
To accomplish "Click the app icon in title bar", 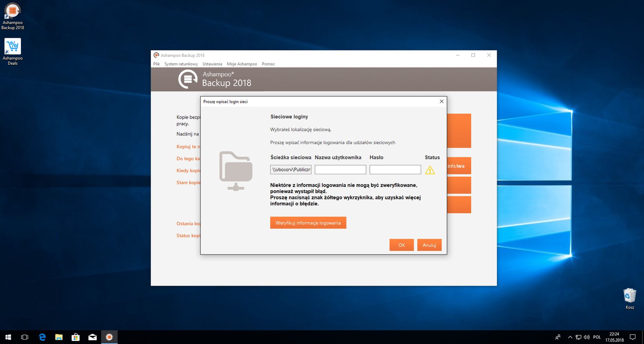I will tap(156, 55).
